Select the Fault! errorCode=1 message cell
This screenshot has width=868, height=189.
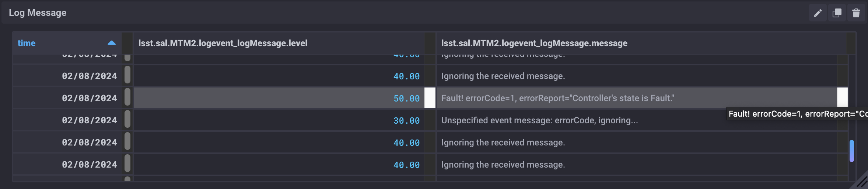pyautogui.click(x=557, y=98)
